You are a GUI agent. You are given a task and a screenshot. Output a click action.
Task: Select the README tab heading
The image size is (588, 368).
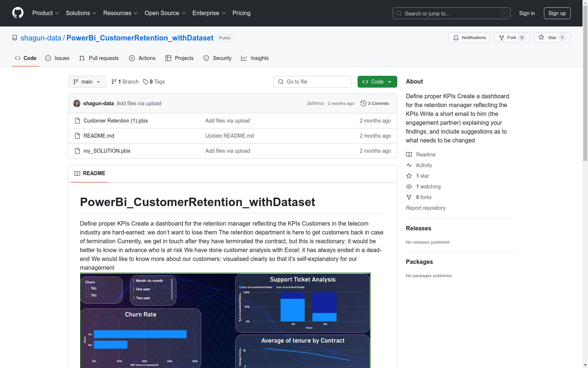coord(90,173)
